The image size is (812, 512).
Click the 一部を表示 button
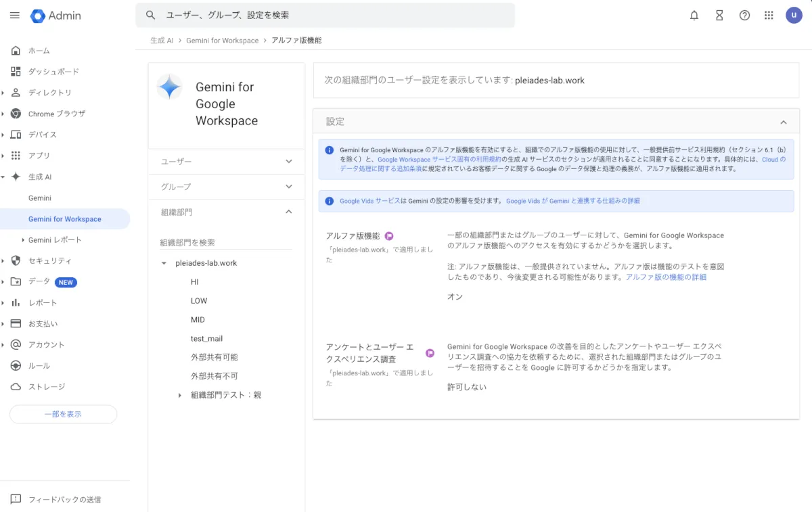[x=63, y=415]
